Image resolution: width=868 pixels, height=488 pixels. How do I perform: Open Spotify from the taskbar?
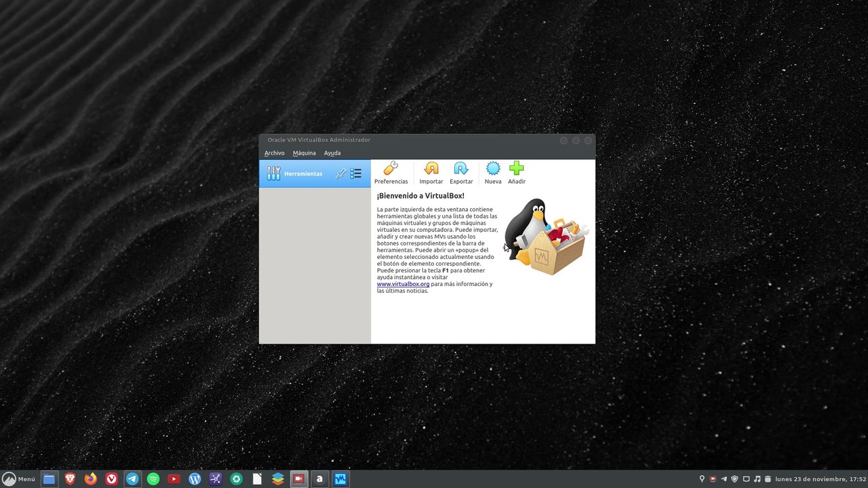(153, 479)
